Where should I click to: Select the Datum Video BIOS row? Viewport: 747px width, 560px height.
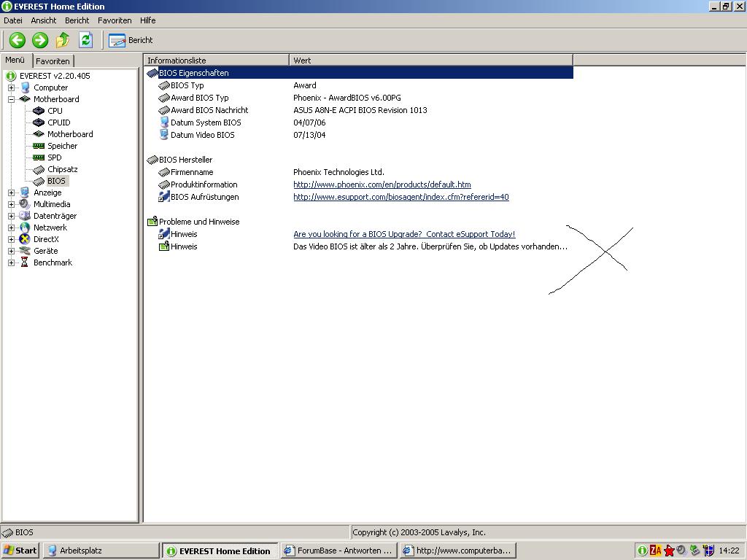click(359, 135)
